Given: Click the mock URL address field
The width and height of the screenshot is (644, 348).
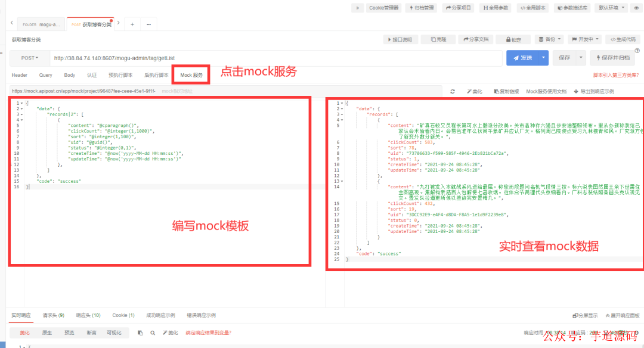Looking at the screenshot, I should (x=225, y=91).
